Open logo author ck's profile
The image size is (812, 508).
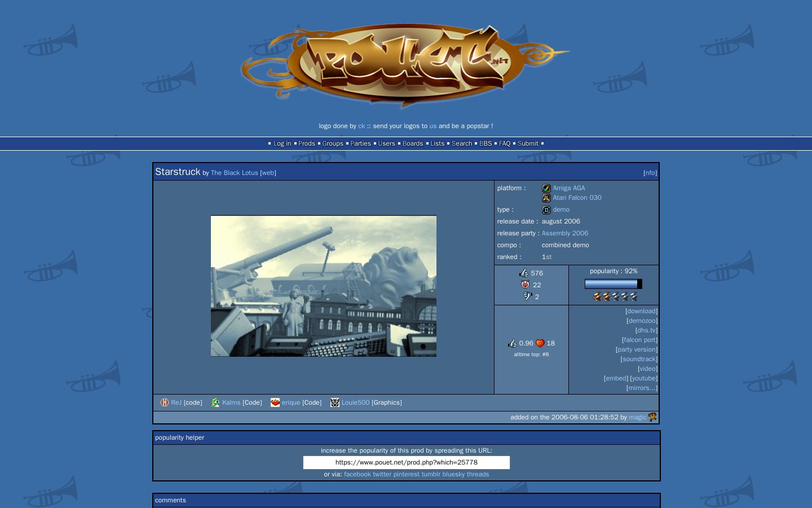361,126
